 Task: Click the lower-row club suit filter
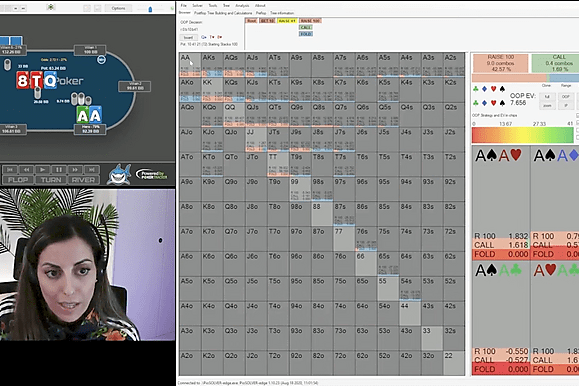pos(476,103)
